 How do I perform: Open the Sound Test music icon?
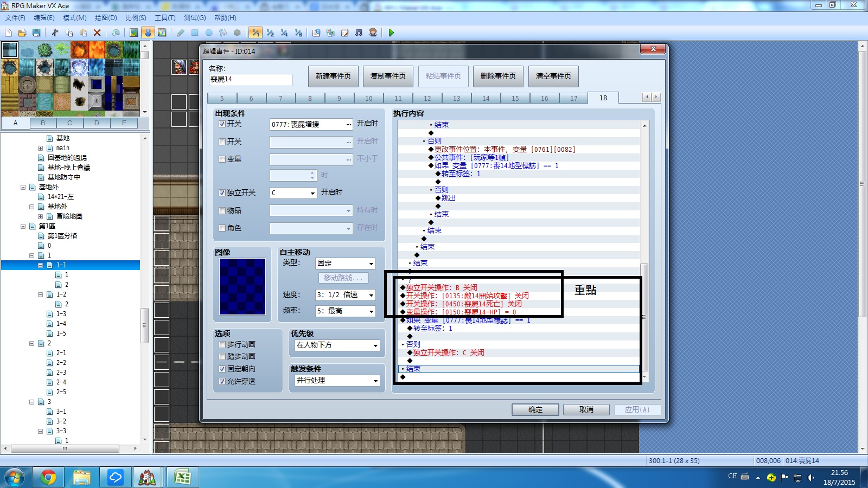point(359,33)
